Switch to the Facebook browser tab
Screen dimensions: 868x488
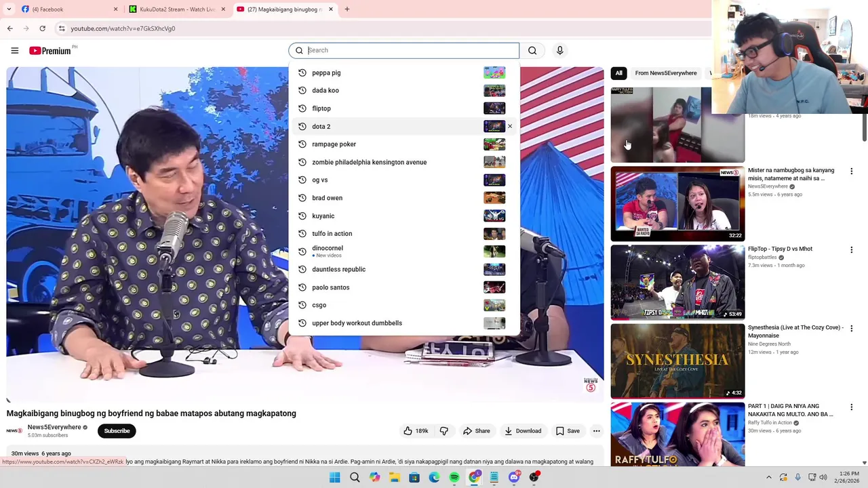[66, 9]
